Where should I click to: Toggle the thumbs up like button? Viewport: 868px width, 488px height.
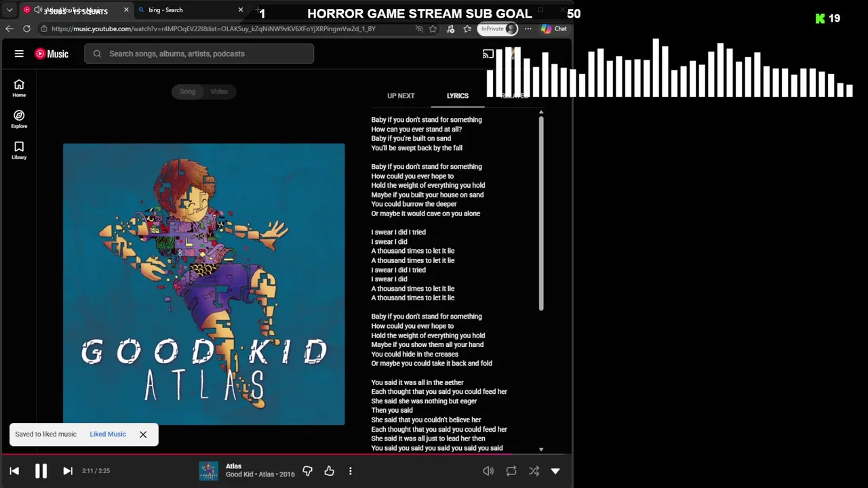click(x=330, y=471)
